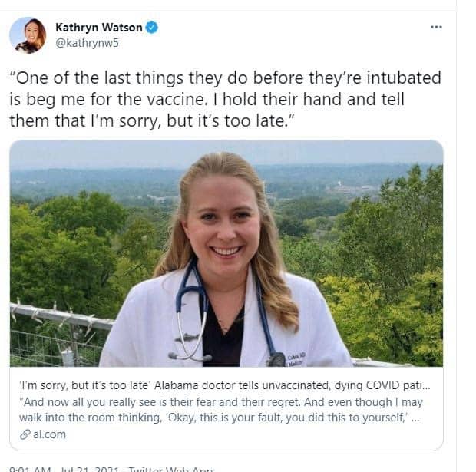Open the three-dot more options menu

click(436, 27)
